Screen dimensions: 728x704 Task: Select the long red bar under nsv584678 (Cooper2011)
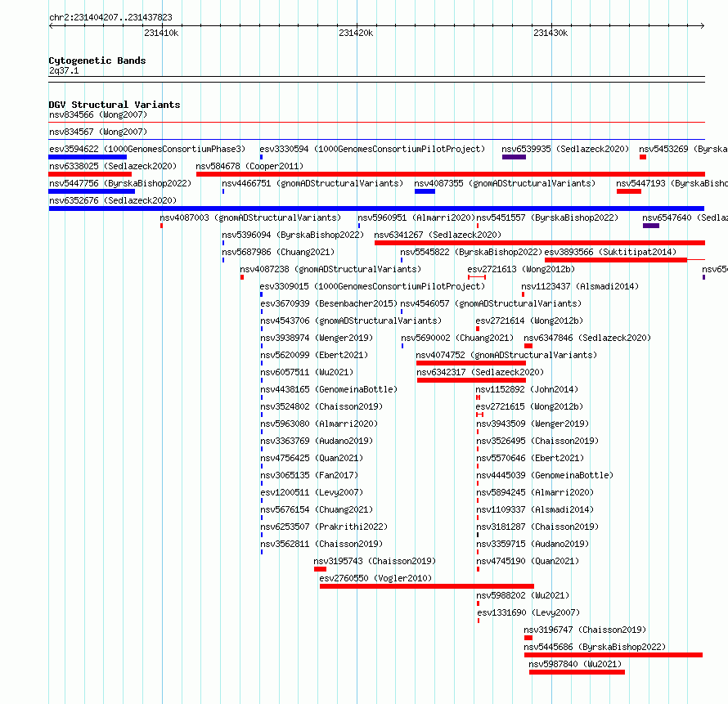click(451, 174)
